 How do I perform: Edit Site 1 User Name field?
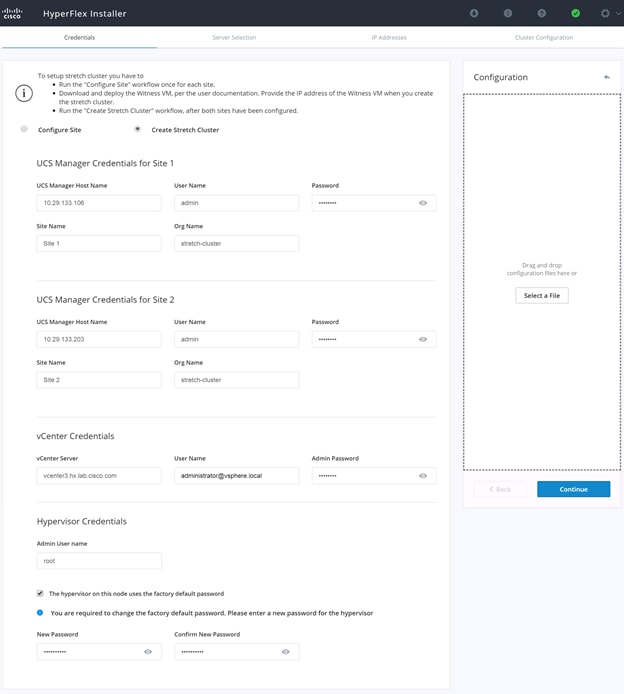pyautogui.click(x=237, y=203)
